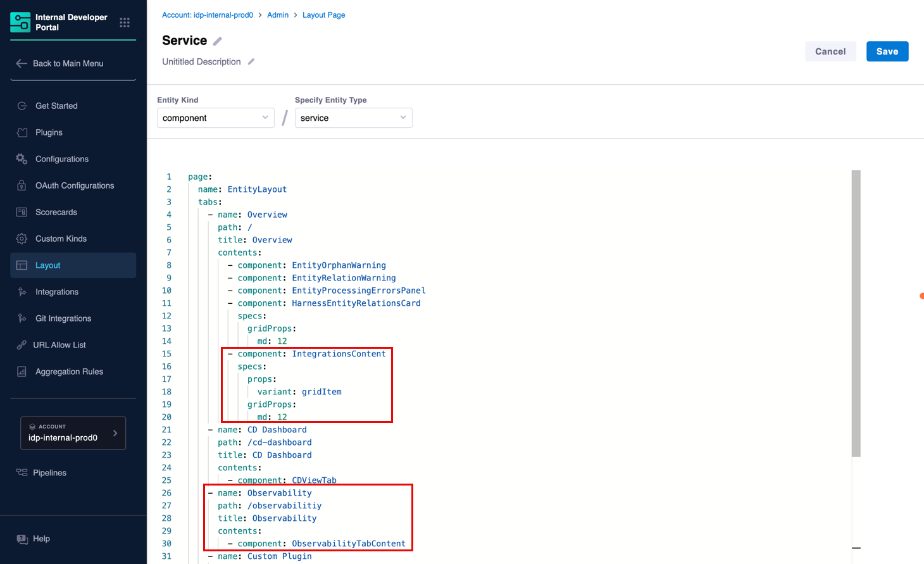Screen dimensions: 924x564
Task: Click line 11 'HarnessEntityRelationsCard' component
Action: [356, 303]
